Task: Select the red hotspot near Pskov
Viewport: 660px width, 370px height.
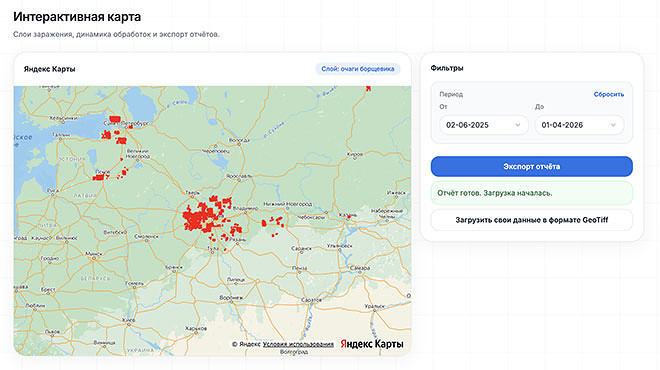Action: [98, 178]
